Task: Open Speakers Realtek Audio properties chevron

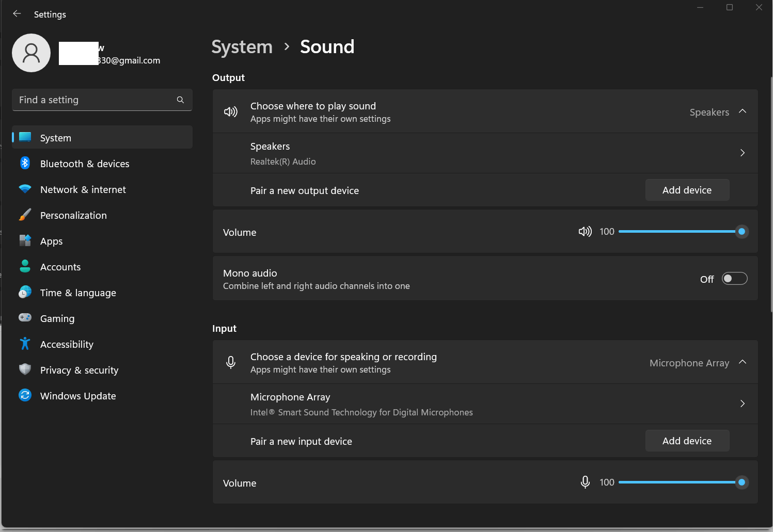Action: tap(743, 153)
